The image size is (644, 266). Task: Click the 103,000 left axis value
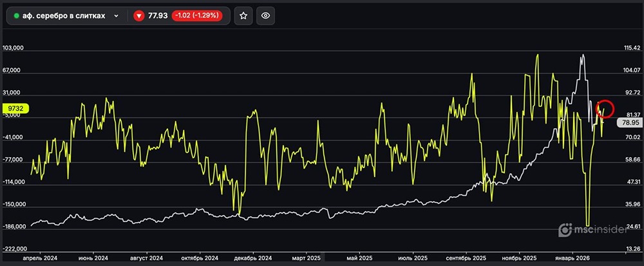[13, 48]
